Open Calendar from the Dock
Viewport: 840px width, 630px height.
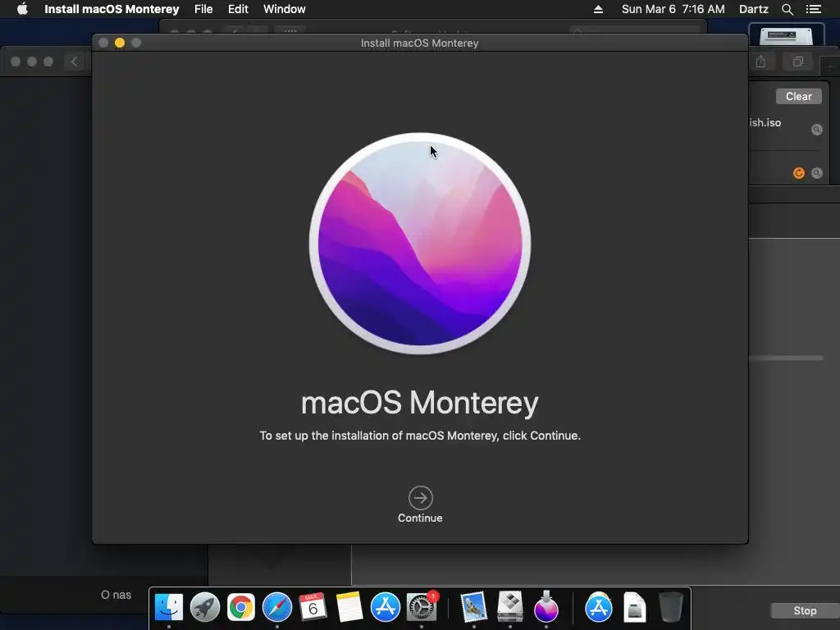(x=313, y=608)
